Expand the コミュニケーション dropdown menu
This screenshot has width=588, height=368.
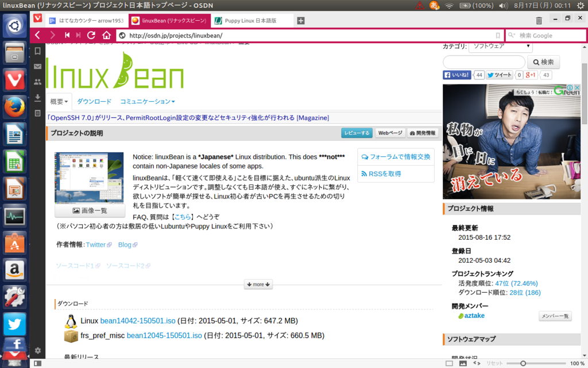point(148,101)
